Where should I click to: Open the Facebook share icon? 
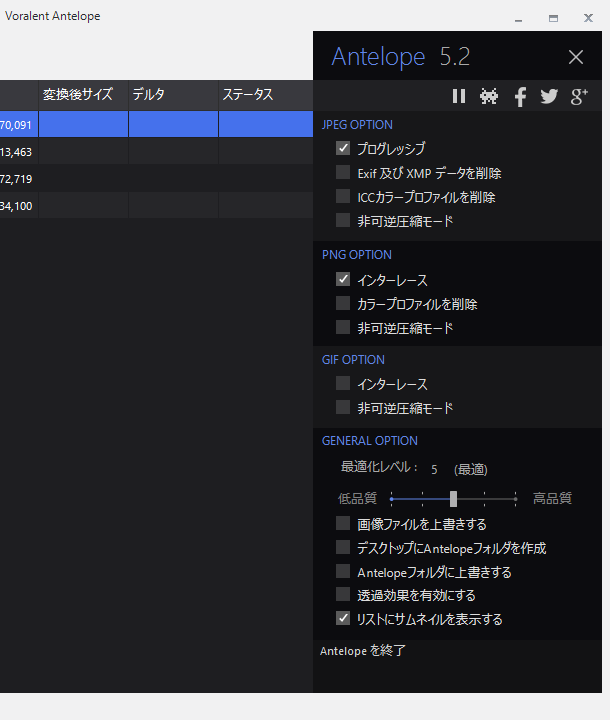(520, 96)
